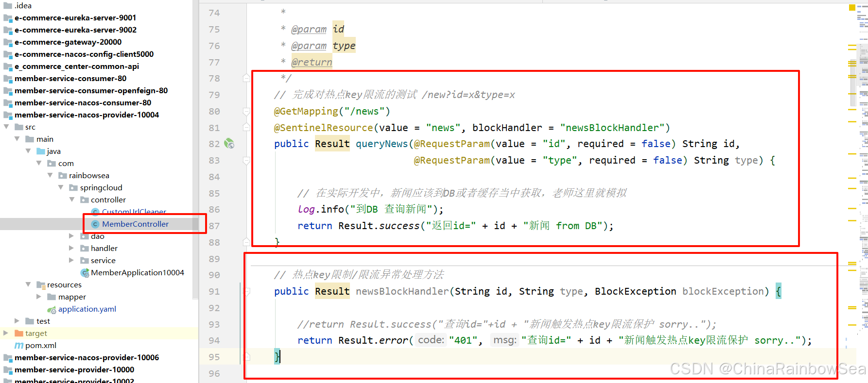Click the MemberApplication10004 Spring Boot class icon

pyautogui.click(x=85, y=273)
